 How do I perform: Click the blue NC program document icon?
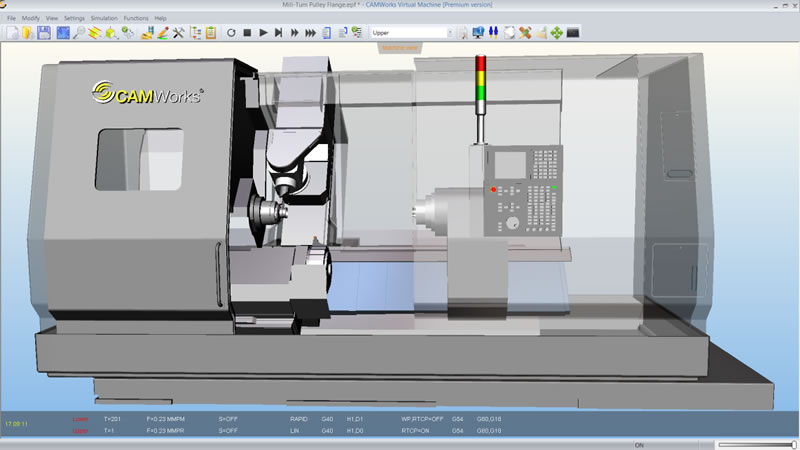click(x=327, y=33)
